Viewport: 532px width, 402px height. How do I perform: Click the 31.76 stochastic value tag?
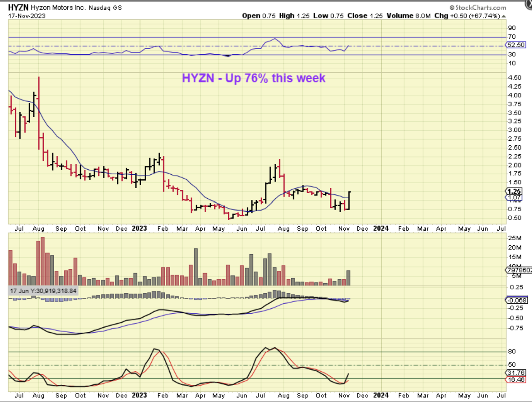(516, 373)
